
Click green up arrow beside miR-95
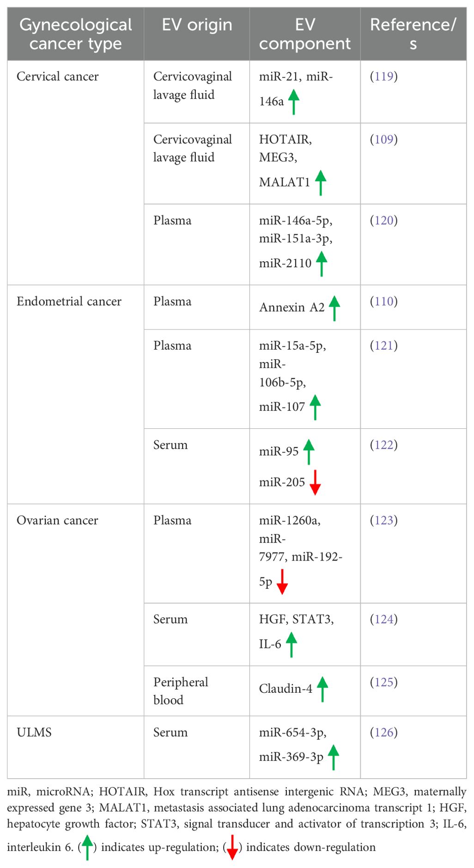click(x=309, y=452)
